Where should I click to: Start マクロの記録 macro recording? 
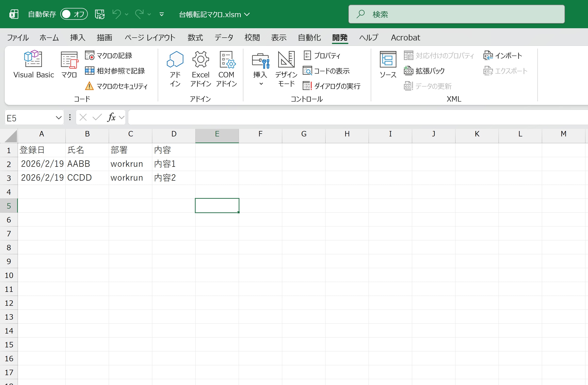click(x=109, y=56)
